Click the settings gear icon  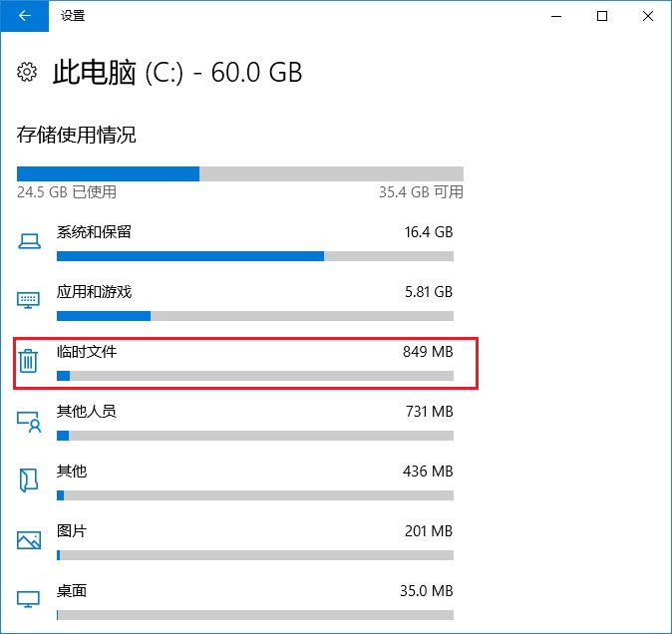(x=28, y=73)
